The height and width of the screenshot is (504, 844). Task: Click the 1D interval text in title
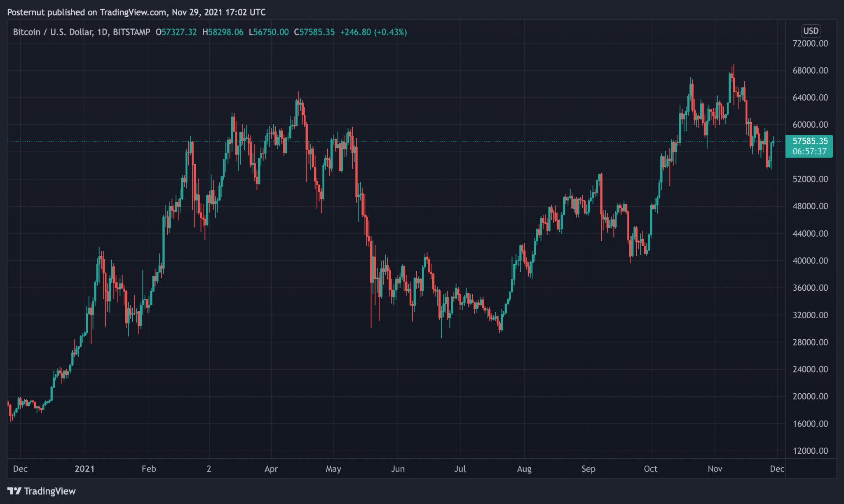(102, 32)
